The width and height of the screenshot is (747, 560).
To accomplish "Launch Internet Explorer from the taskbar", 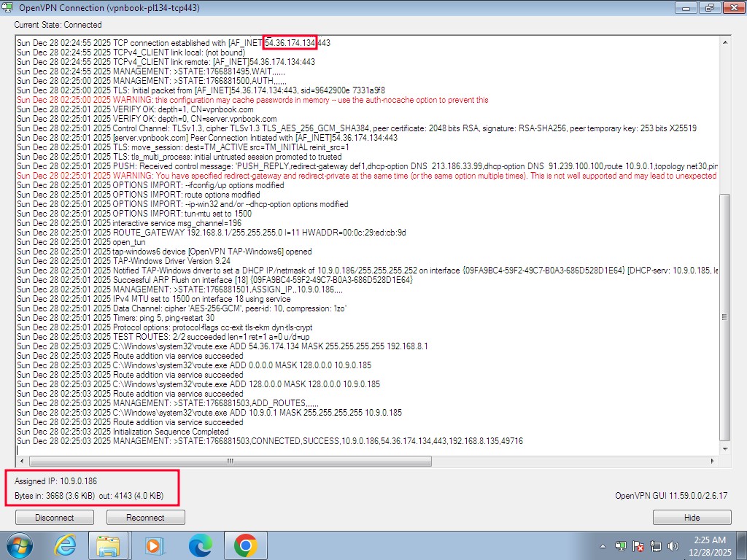I will [66, 545].
